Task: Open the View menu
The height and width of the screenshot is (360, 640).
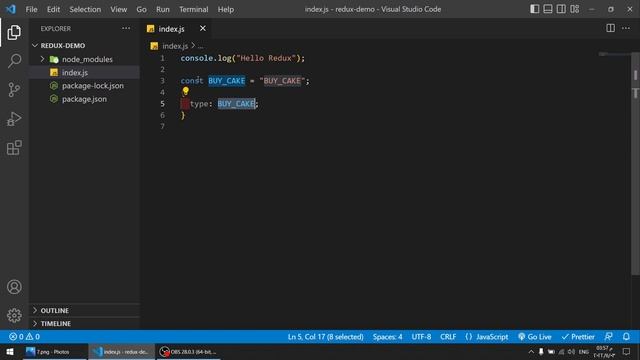Action: point(118,9)
